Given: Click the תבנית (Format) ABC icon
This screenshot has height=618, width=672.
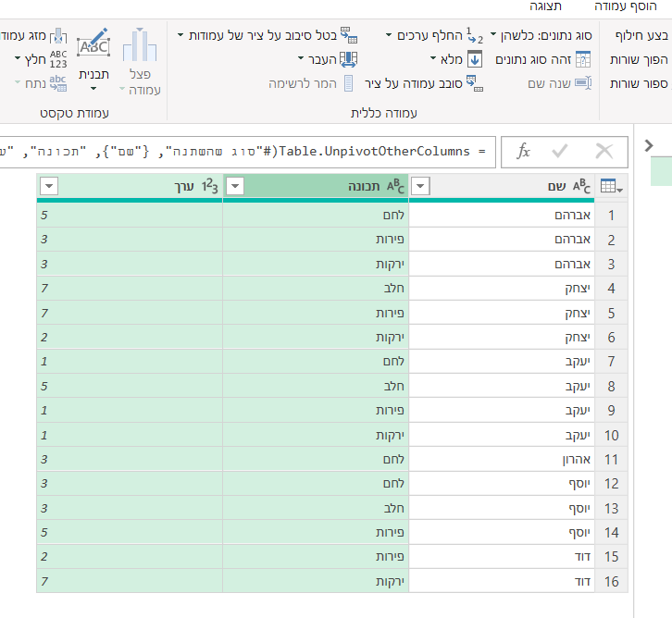Looking at the screenshot, I should click(x=93, y=46).
